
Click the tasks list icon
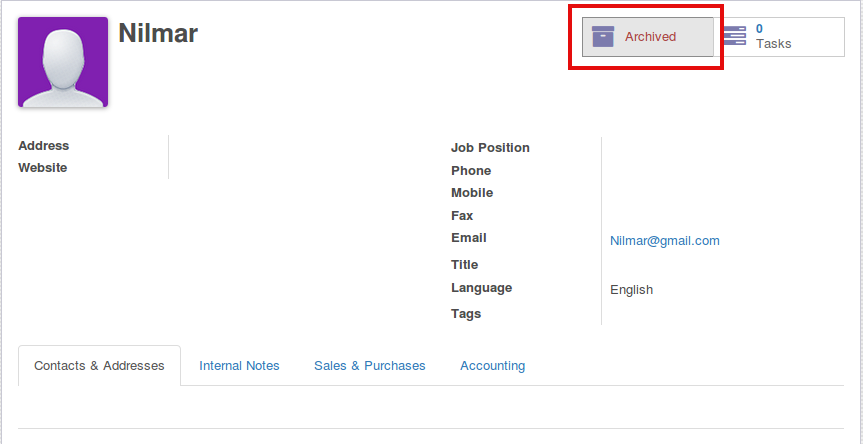click(734, 36)
